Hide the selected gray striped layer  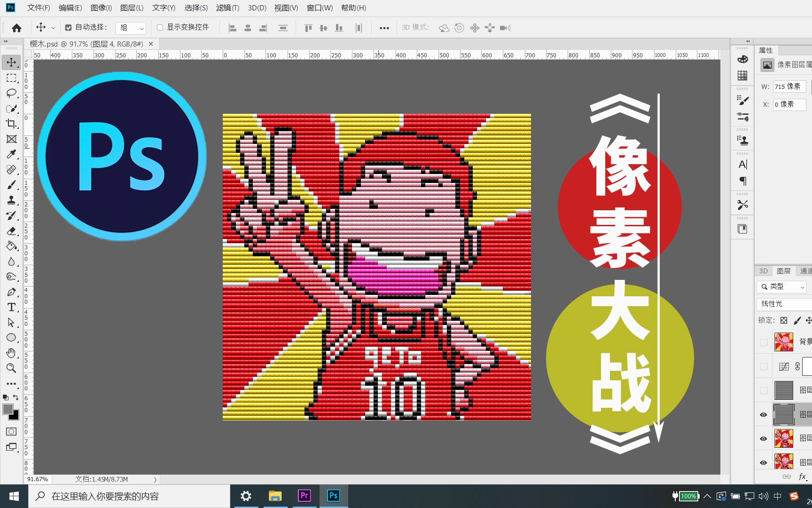tap(764, 414)
